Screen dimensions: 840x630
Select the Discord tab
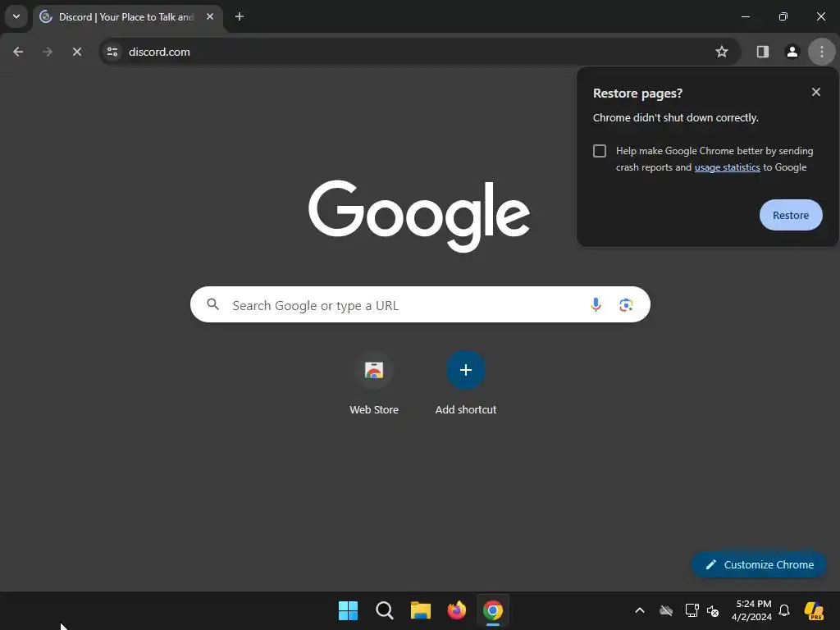[129, 16]
